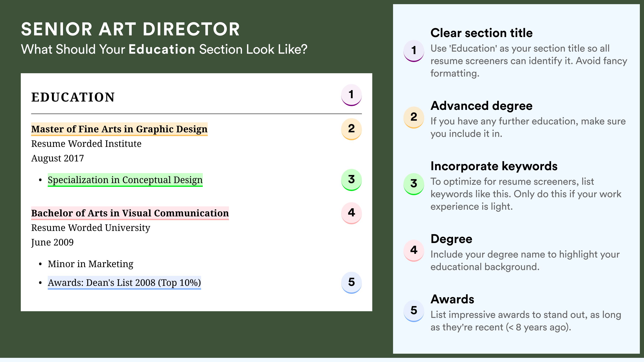Click the Awards: Dean's List 2008 highlight
This screenshot has height=362, width=644.
[x=124, y=283]
